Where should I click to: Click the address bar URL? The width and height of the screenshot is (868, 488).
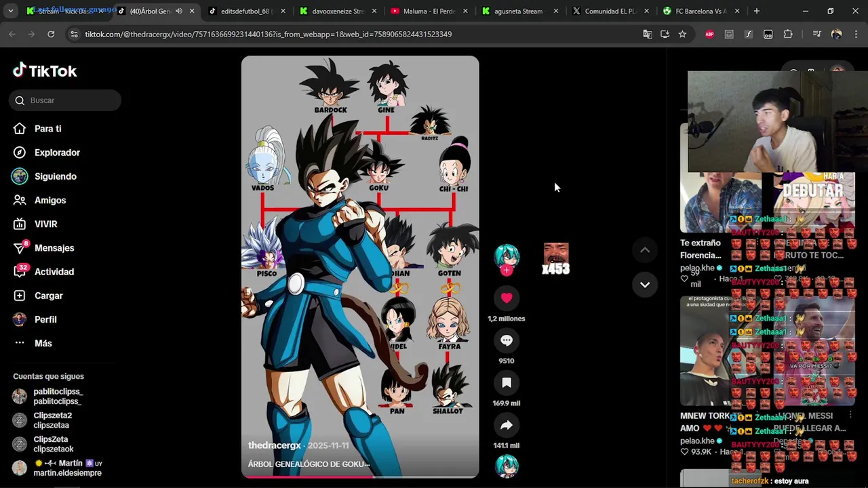coord(269,34)
